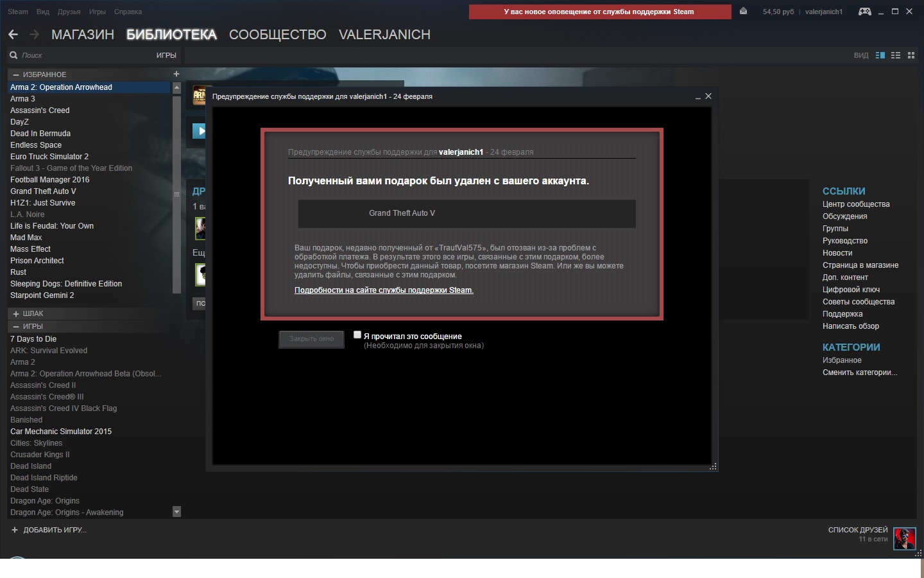Click Arma 2 game icon thumbnail
The height and width of the screenshot is (578, 924).
pos(200,96)
